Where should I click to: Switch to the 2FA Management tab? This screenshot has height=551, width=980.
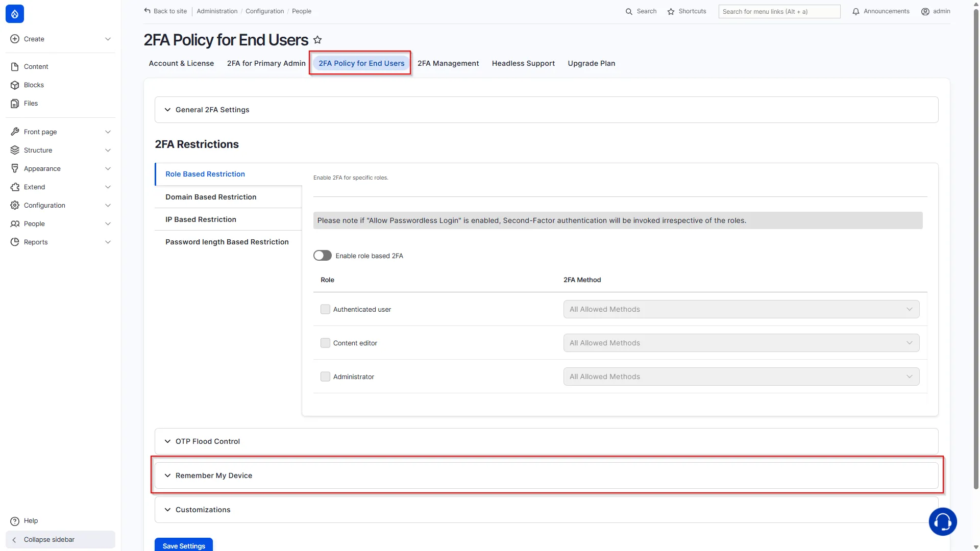(448, 63)
